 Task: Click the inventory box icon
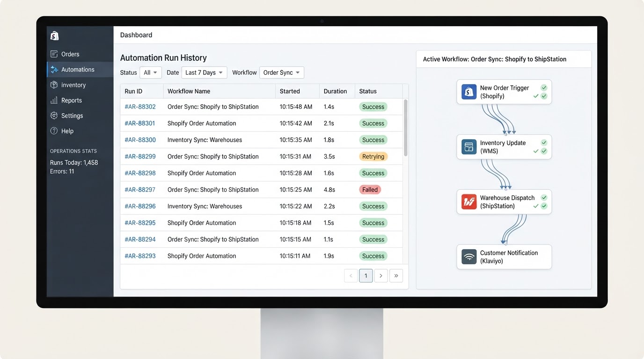click(54, 85)
